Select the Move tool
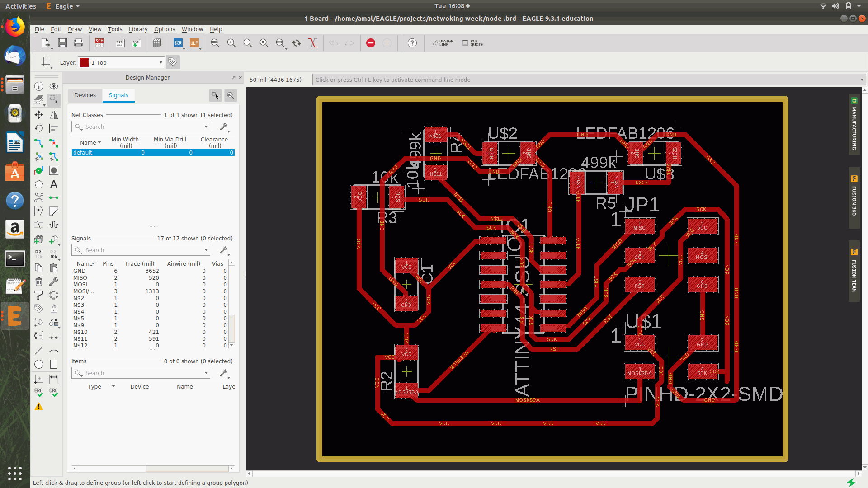The width and height of the screenshot is (868, 488). pyautogui.click(x=39, y=115)
